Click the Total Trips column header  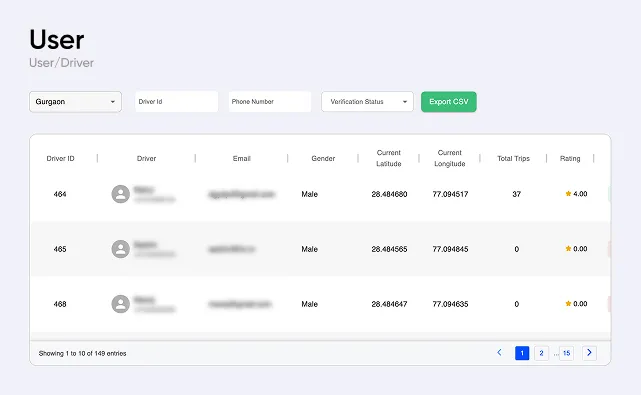click(513, 159)
